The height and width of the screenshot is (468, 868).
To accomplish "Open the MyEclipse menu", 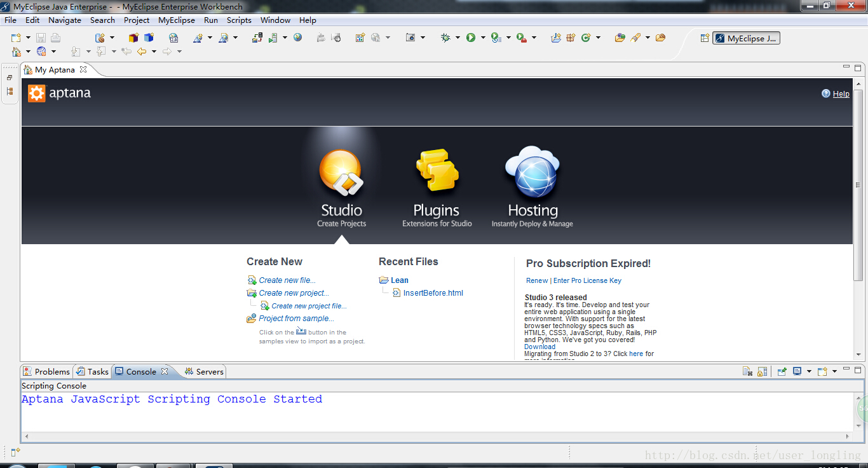I will point(177,20).
